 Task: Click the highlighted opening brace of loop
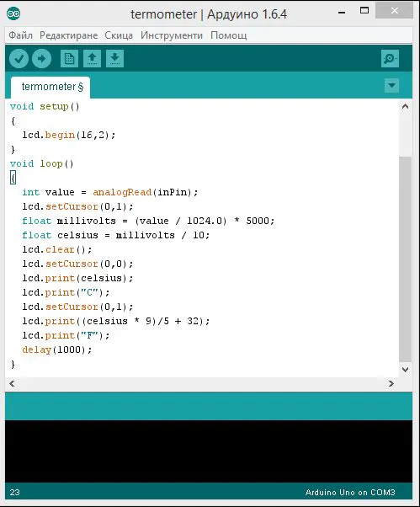[13, 179]
